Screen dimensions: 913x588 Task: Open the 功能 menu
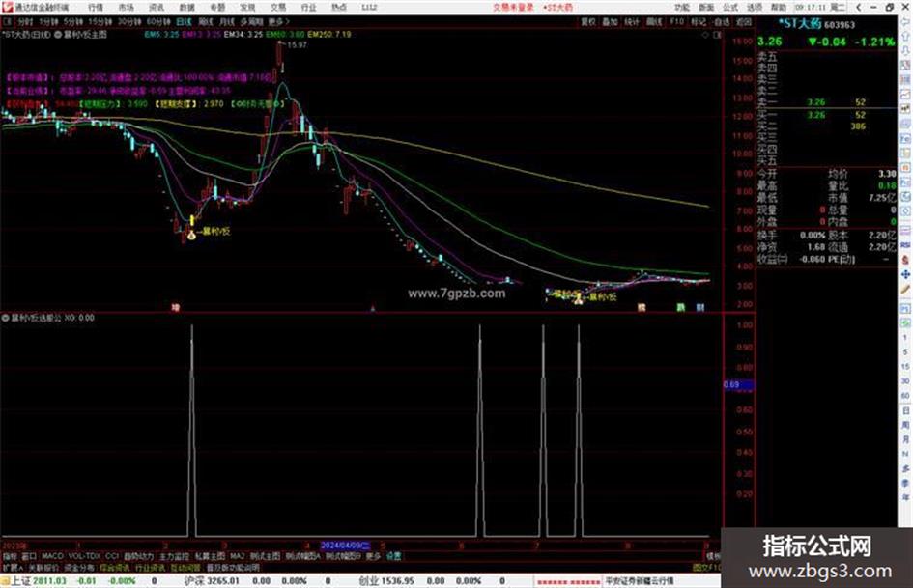(682, 8)
